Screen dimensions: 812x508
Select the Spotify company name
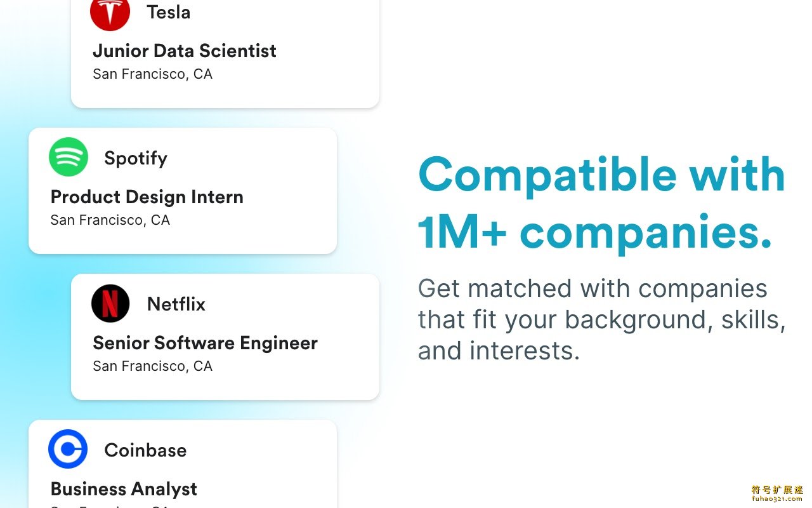point(136,158)
